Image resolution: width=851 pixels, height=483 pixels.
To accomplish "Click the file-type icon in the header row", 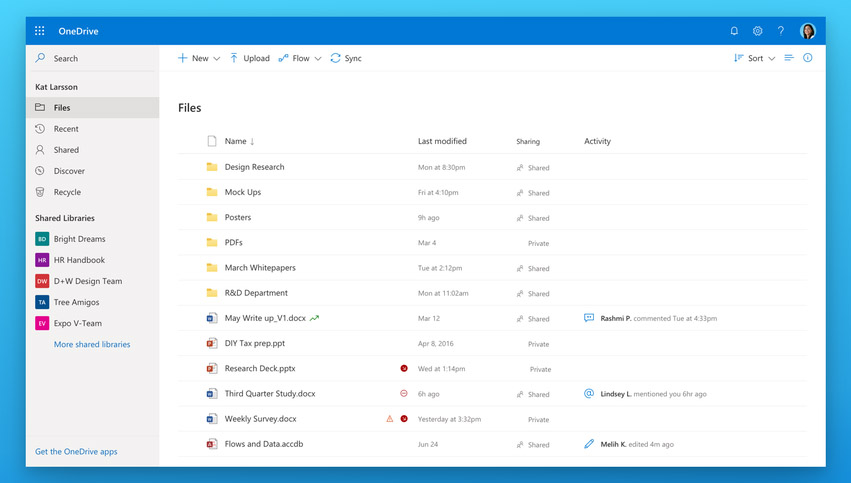I will (212, 141).
